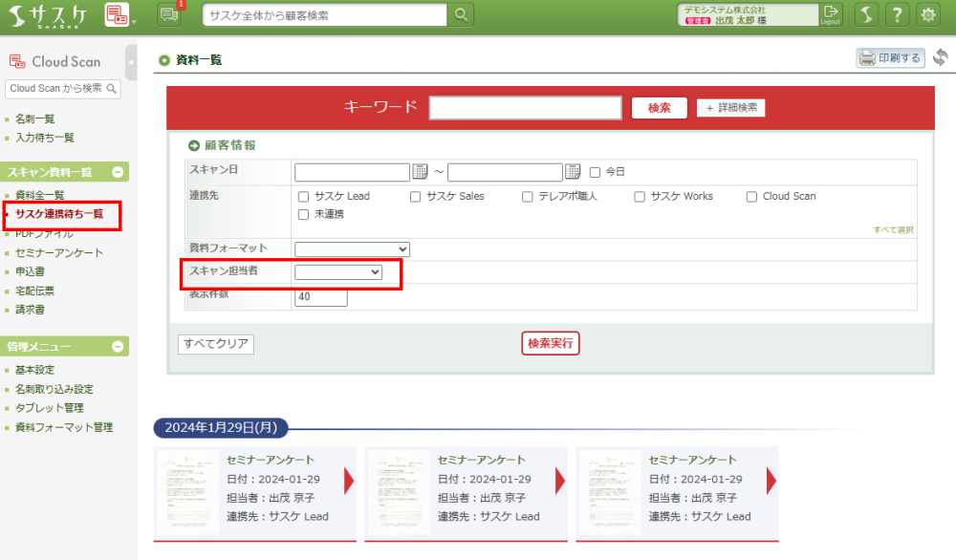Enable the 今日 checkbox

(595, 173)
